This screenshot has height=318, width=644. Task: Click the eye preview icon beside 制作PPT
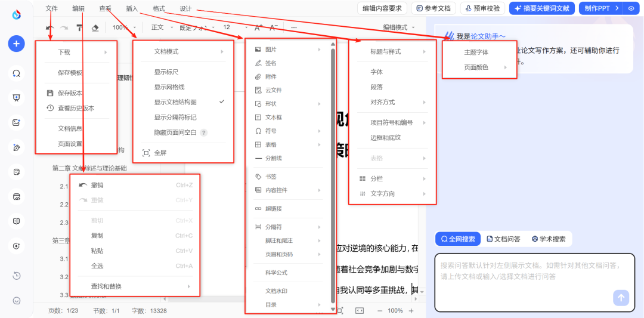point(631,8)
